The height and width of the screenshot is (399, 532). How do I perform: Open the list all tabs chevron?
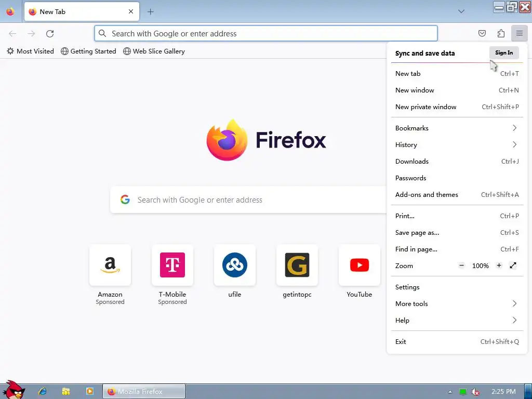(461, 11)
